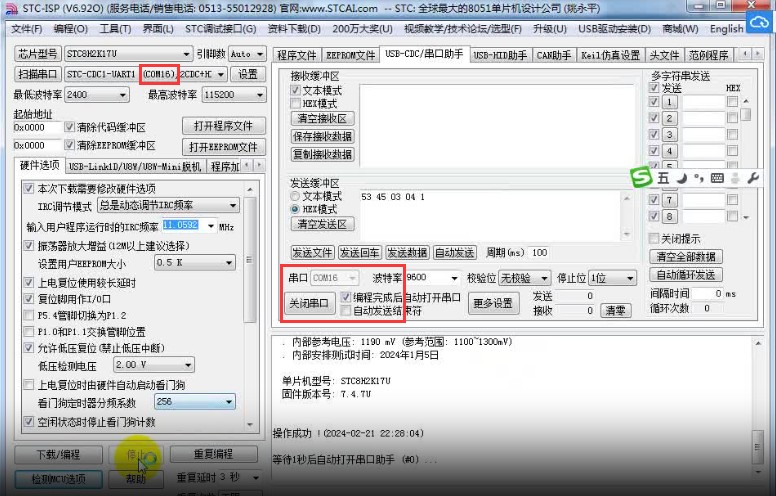This screenshot has width=776, height=496.
Task: Click right scroll arrow of the 范例程序 tab strip
Action: click(x=757, y=54)
